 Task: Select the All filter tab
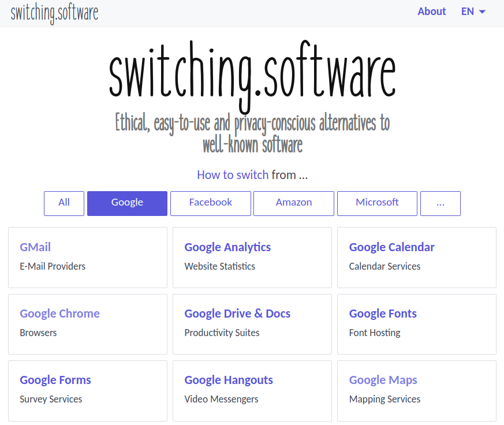coord(64,203)
